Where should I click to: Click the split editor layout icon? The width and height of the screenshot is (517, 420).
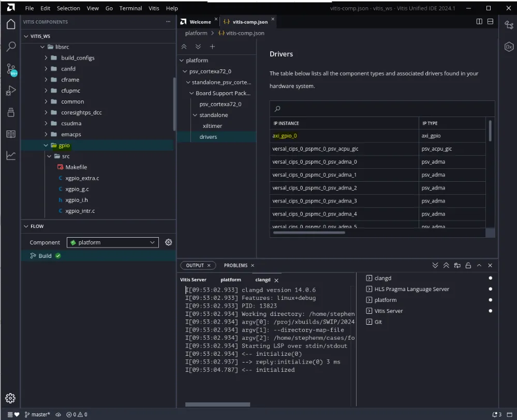(479, 22)
